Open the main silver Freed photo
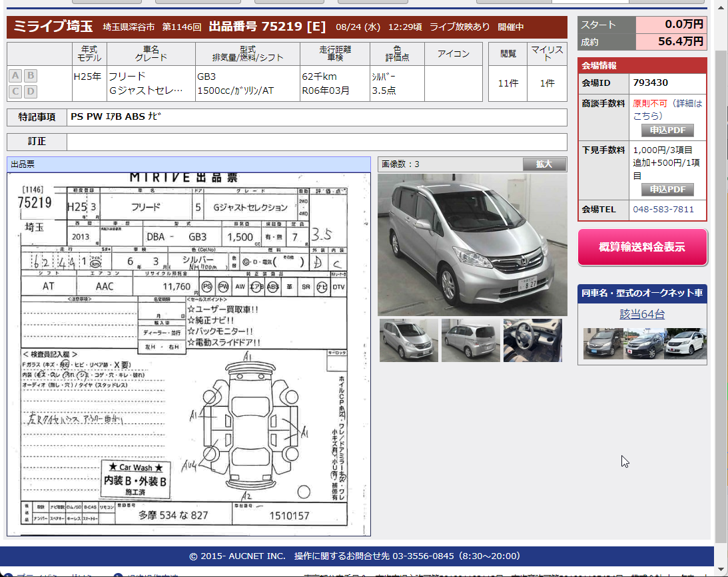 click(x=472, y=244)
